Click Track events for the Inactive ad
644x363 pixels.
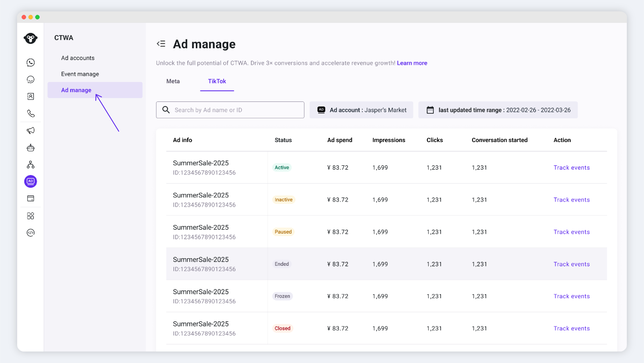(572, 200)
